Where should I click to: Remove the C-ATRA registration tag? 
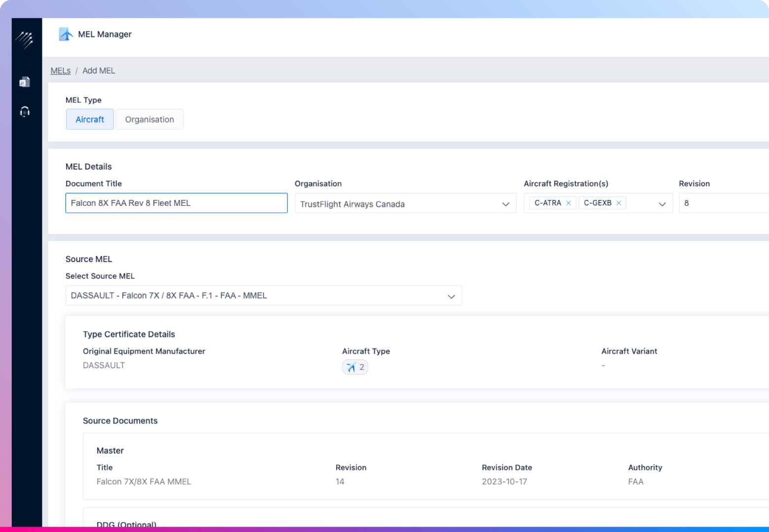(x=568, y=203)
